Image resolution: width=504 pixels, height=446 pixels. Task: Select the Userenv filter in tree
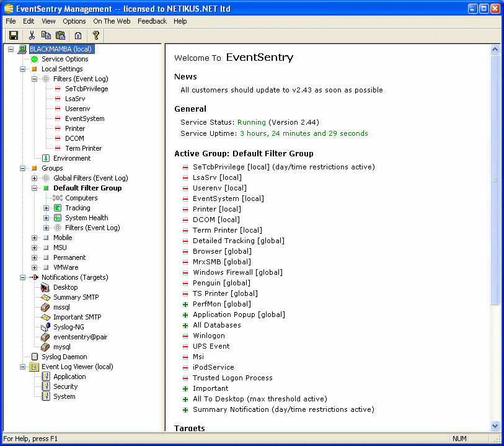77,109
